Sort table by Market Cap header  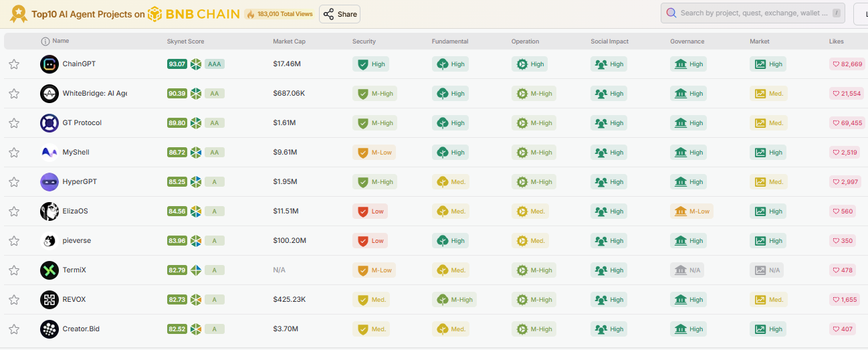point(289,41)
